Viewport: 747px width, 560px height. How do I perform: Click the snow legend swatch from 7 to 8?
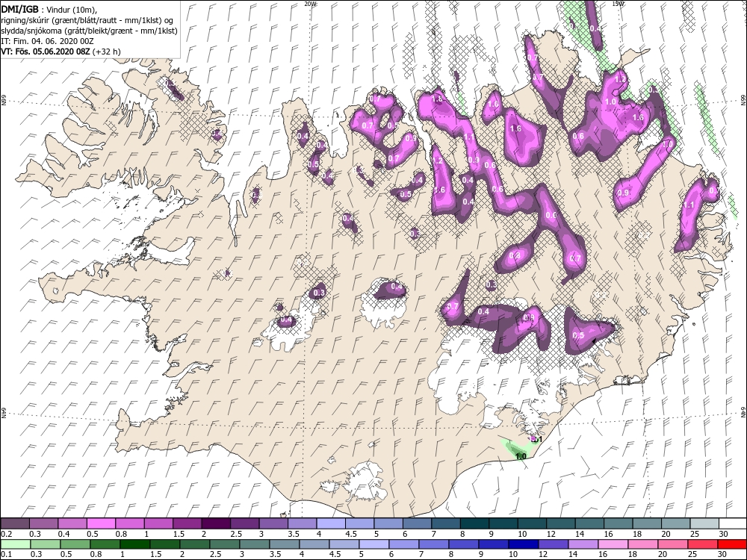[x=445, y=523]
